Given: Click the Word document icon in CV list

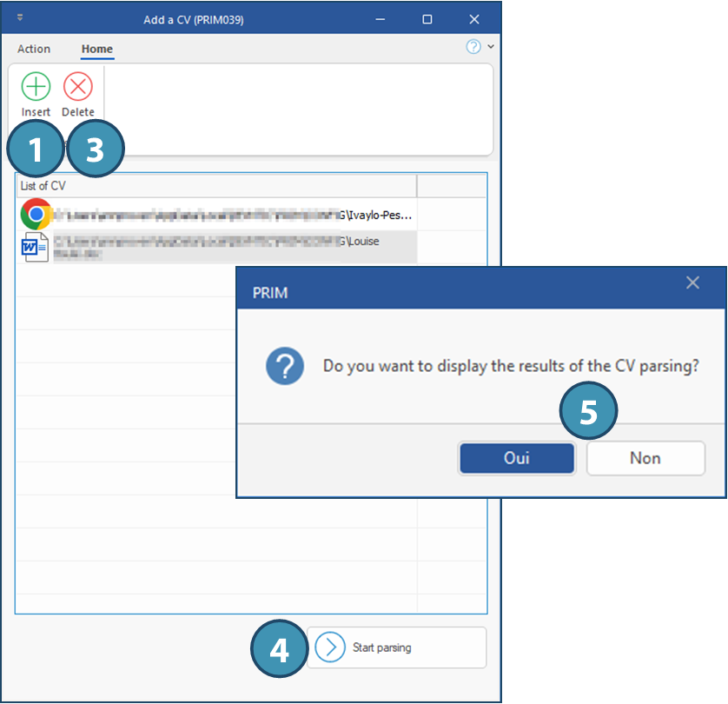Looking at the screenshot, I should pyautogui.click(x=36, y=247).
